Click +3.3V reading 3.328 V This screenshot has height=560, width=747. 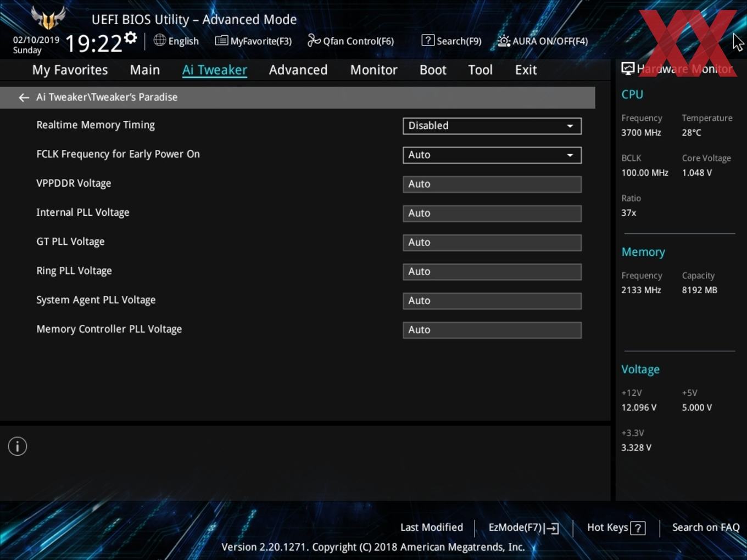pyautogui.click(x=637, y=448)
